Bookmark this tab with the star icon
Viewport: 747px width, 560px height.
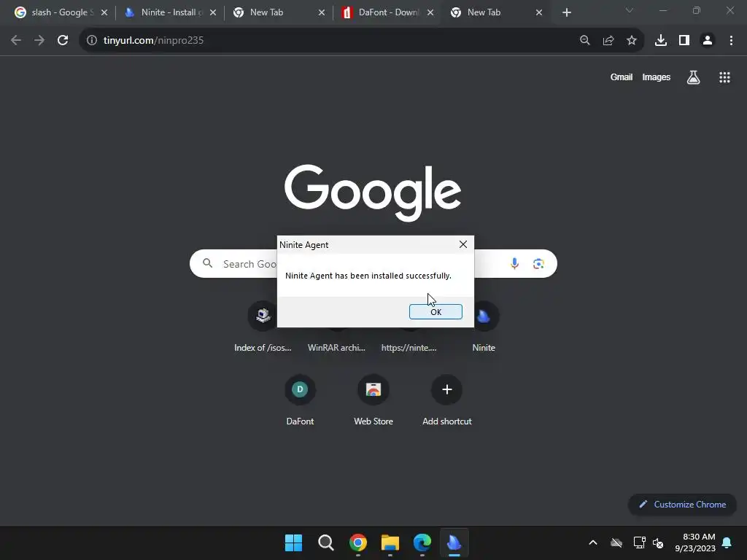coord(632,41)
